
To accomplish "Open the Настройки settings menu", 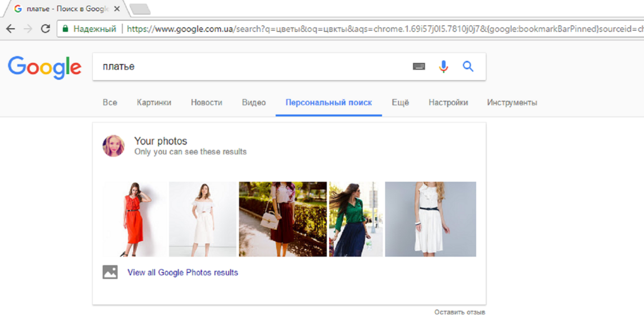I will coord(448,103).
